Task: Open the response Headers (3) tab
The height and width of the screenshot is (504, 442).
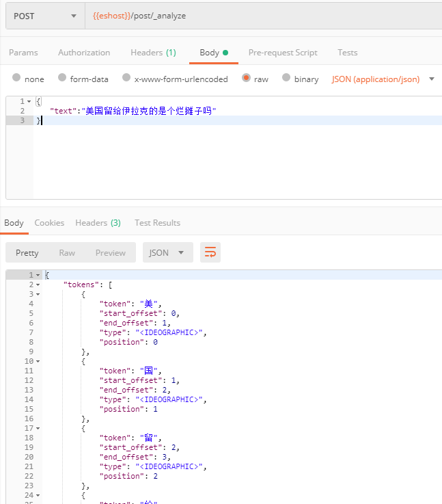Action: point(98,223)
